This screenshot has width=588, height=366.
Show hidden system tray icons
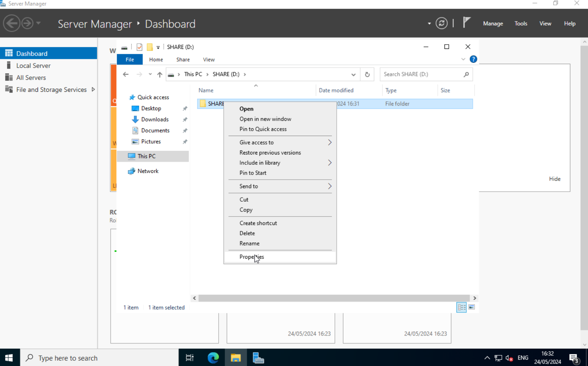pyautogui.click(x=487, y=358)
